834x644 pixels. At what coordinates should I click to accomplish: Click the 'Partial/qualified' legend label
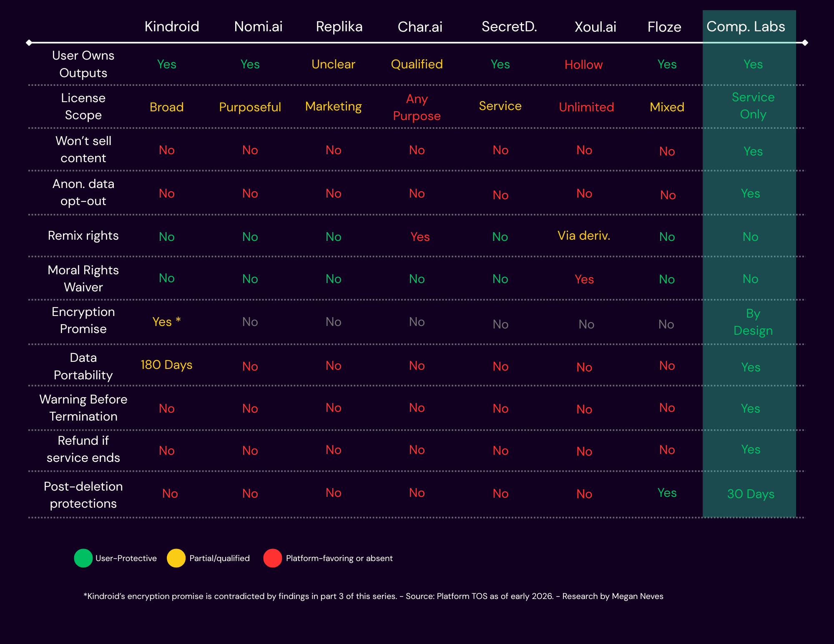coord(219,558)
